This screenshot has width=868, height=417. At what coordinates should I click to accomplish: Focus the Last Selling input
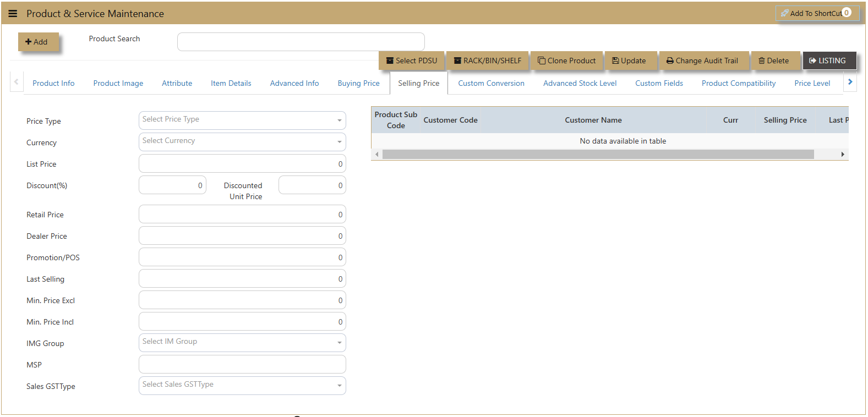tap(242, 278)
